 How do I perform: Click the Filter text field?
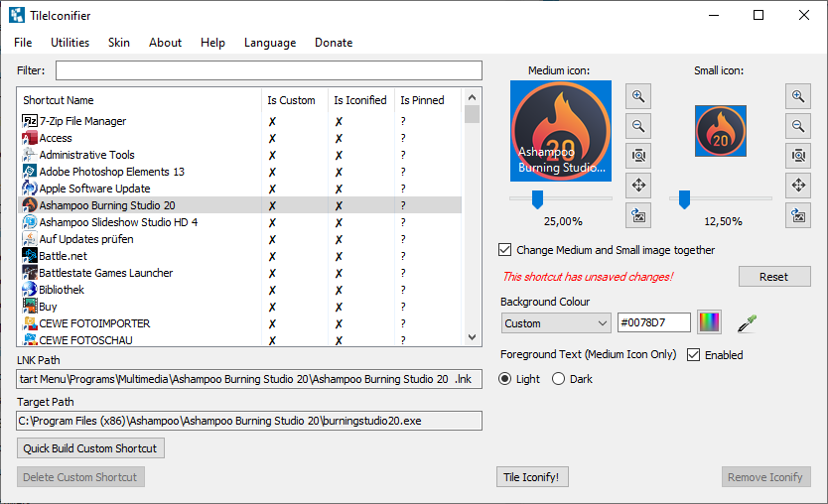click(x=268, y=70)
